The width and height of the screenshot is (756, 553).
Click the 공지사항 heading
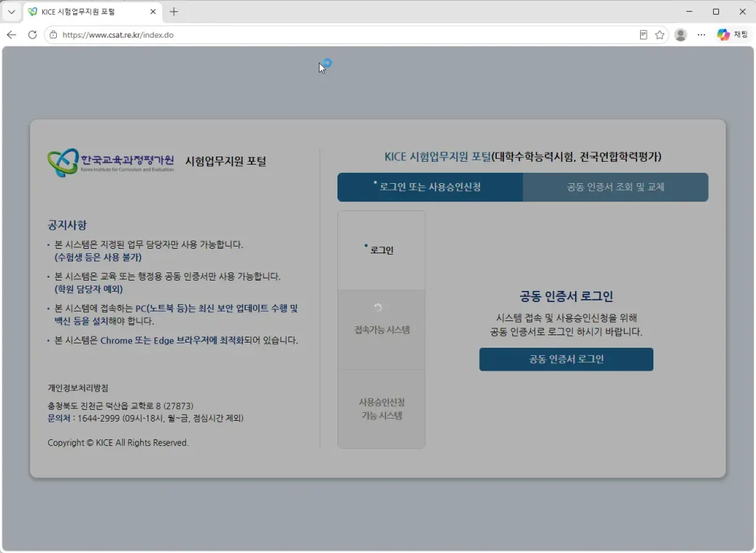pos(67,225)
